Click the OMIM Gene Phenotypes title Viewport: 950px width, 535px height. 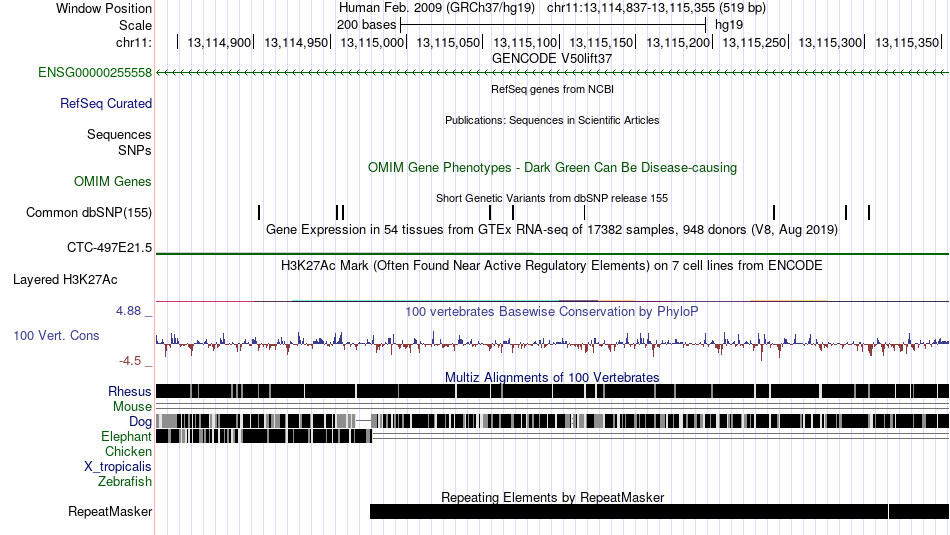click(552, 167)
